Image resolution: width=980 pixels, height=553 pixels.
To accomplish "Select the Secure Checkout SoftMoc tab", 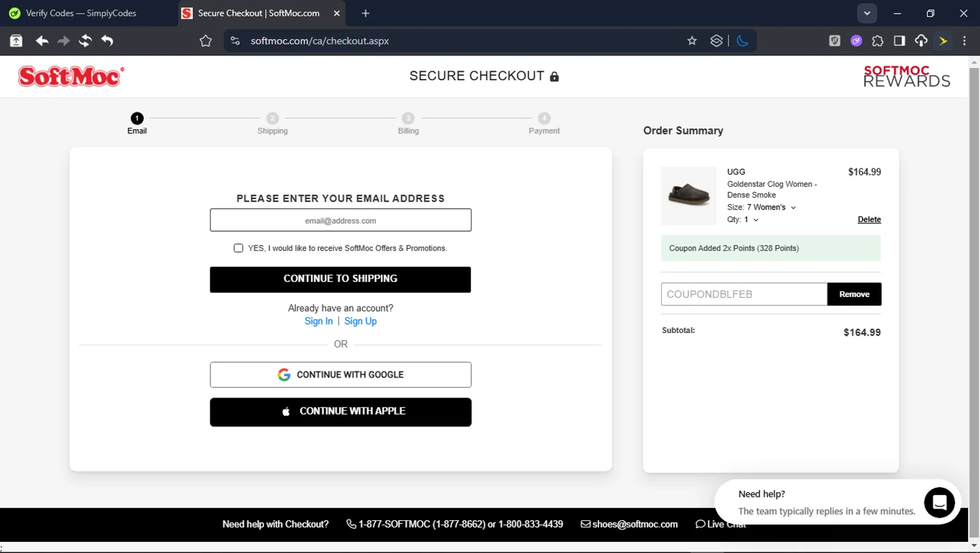I will click(x=261, y=13).
